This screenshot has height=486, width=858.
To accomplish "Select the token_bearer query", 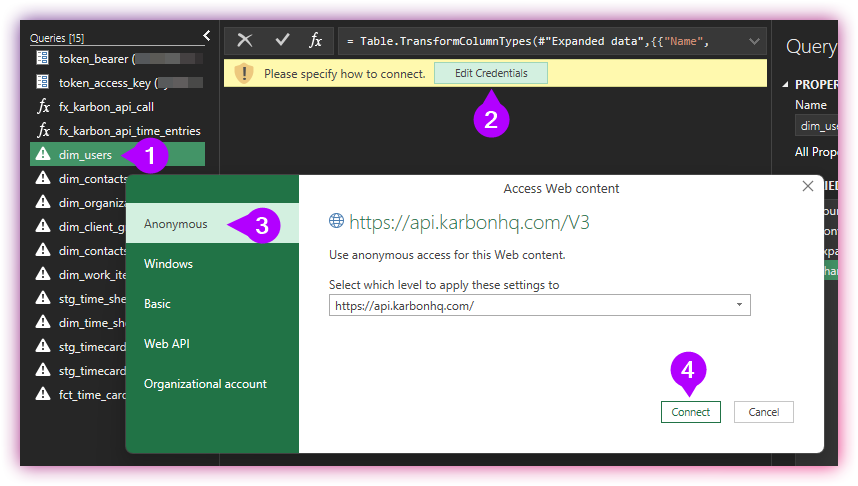I will click(x=118, y=59).
